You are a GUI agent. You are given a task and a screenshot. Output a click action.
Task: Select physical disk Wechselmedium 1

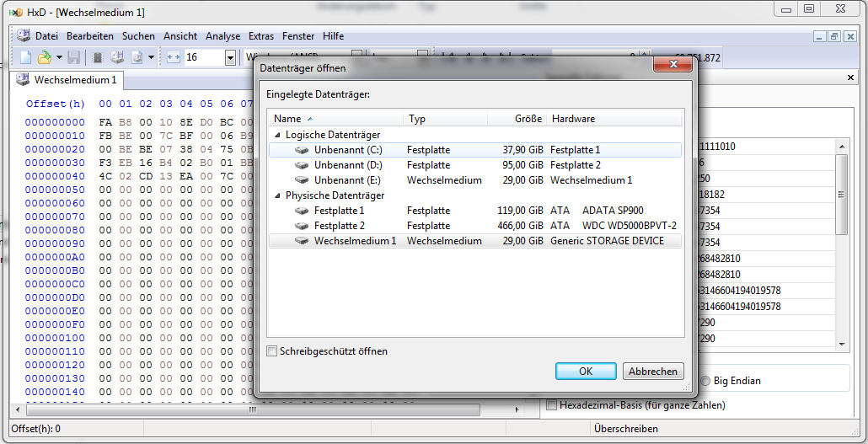click(x=475, y=241)
